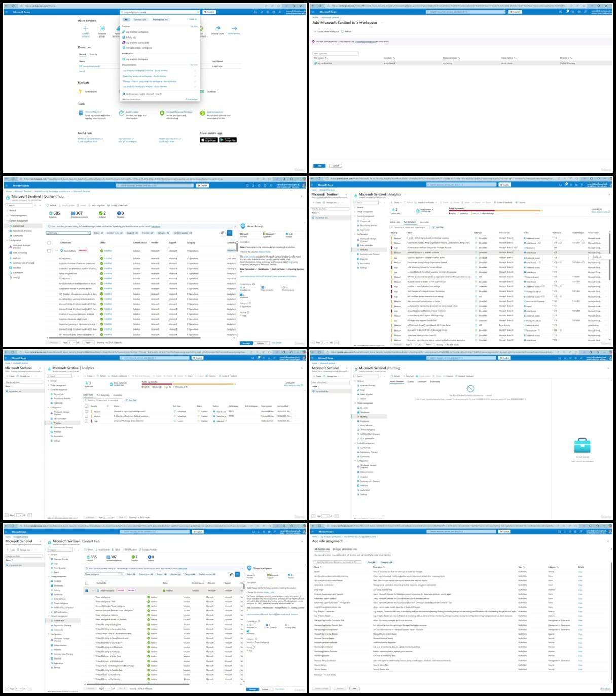
Task: Open MITRE ATT&CK in Hunting page sidebar
Action: [369, 434]
